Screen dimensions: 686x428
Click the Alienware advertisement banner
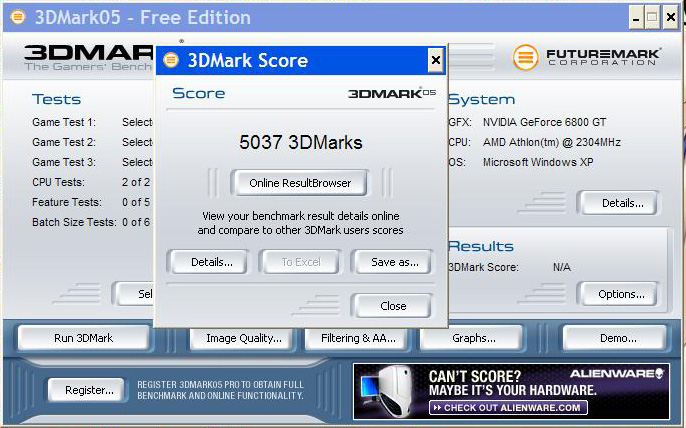point(511,391)
